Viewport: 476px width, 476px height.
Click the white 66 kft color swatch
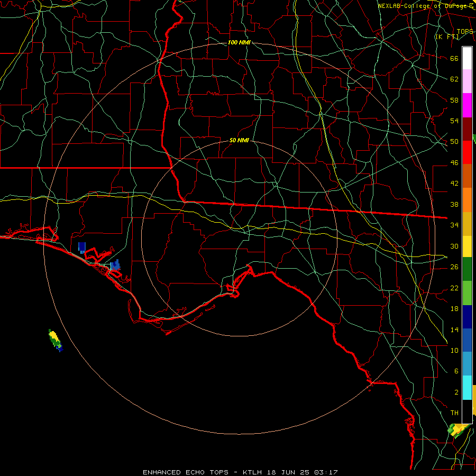coord(467,58)
